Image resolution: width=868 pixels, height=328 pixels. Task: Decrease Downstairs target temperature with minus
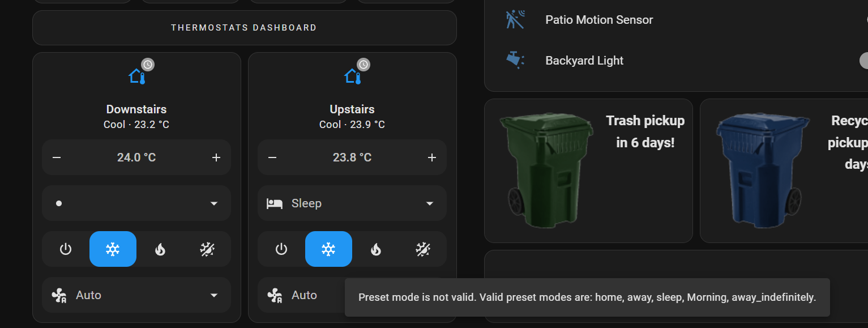[x=57, y=157]
